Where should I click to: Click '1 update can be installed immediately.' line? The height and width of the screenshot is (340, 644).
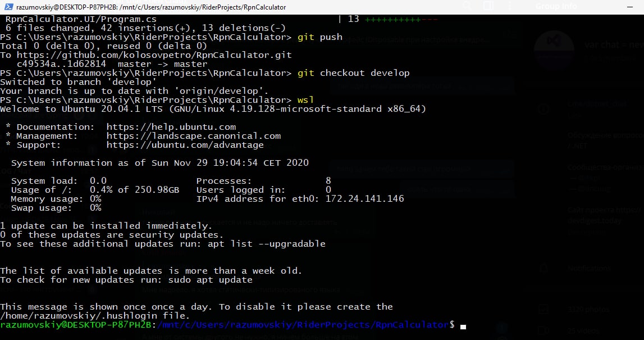[x=106, y=226]
